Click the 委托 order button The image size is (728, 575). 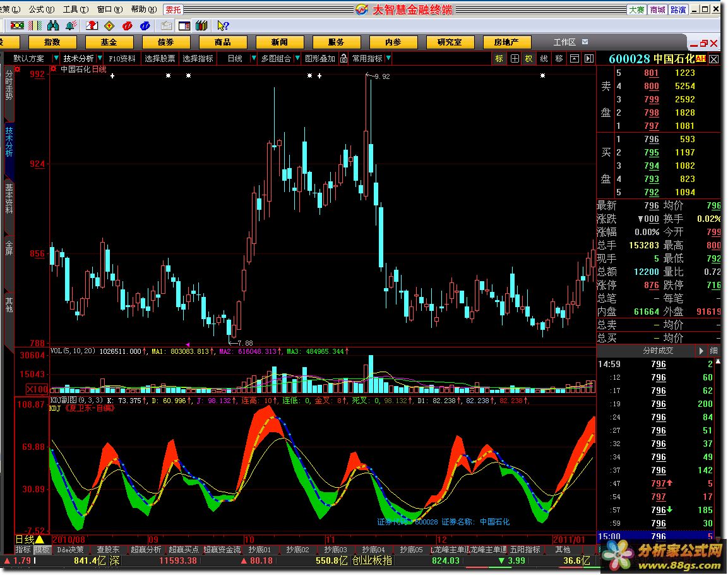173,9
